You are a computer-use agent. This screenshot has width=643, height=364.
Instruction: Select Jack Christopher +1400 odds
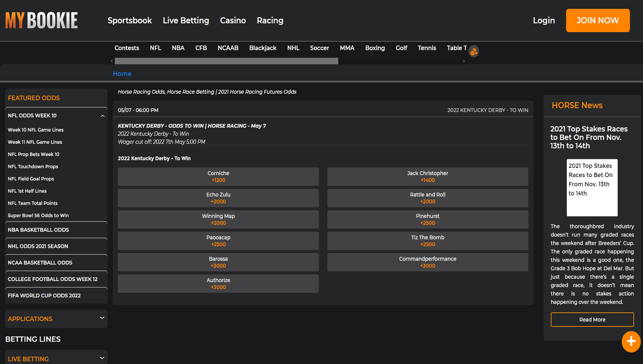pos(427,177)
